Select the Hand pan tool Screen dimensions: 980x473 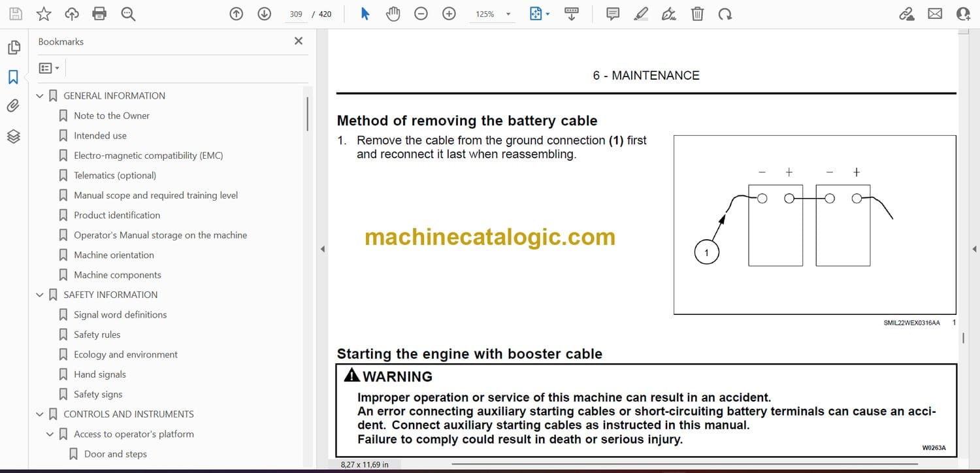tap(393, 14)
